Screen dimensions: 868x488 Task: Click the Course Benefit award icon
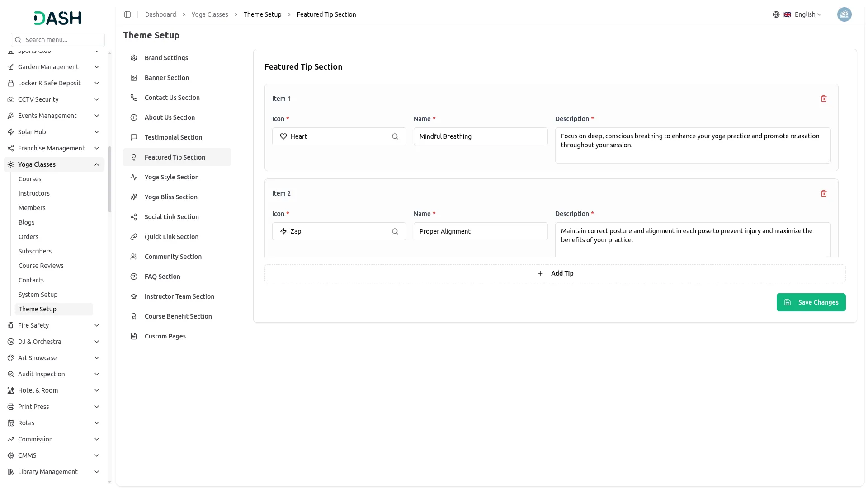tap(134, 316)
